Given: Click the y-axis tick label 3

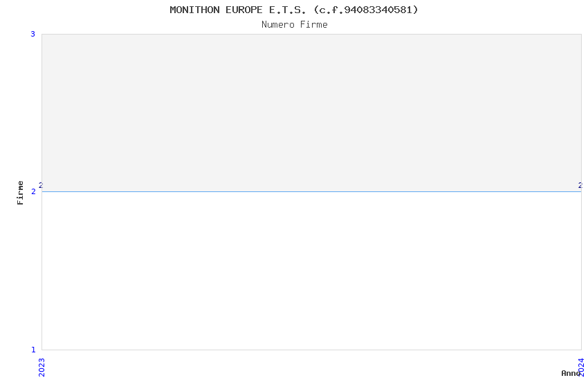Looking at the screenshot, I should pyautogui.click(x=33, y=34).
